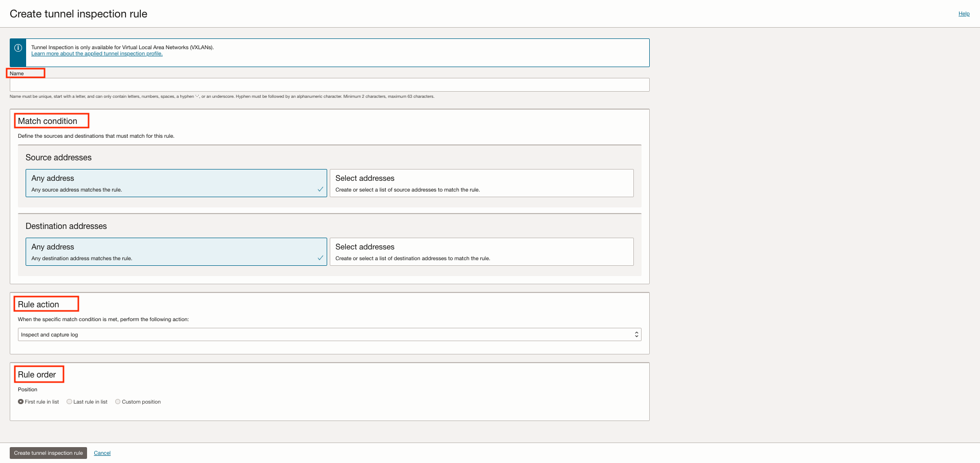The image size is (980, 463).
Task: Select the "First rule in list" option
Action: tap(20, 402)
